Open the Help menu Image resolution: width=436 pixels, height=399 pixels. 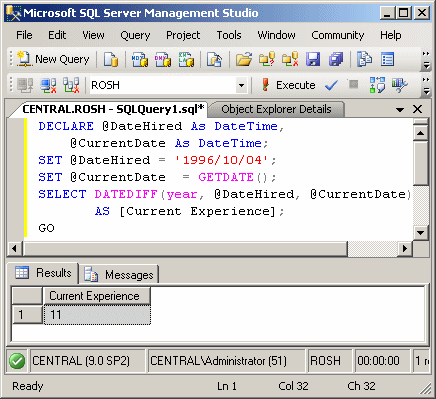coord(391,35)
